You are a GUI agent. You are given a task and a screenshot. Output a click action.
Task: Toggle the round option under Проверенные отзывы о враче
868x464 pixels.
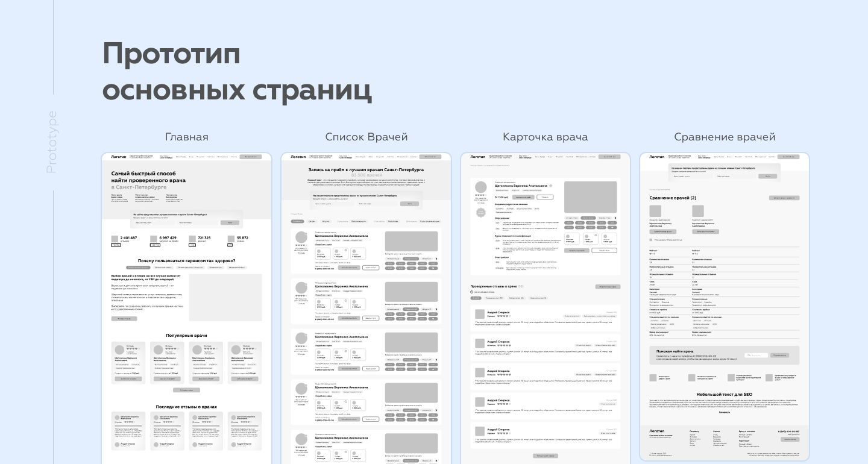(472, 292)
